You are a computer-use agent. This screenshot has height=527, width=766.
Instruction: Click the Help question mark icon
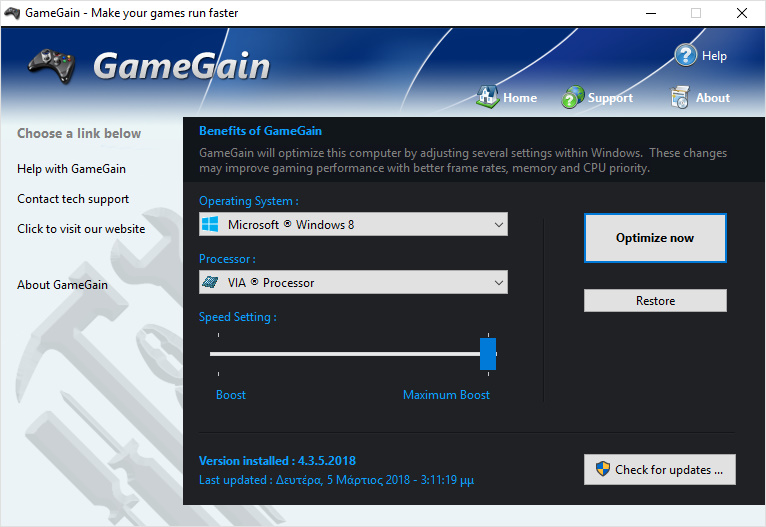(x=685, y=55)
